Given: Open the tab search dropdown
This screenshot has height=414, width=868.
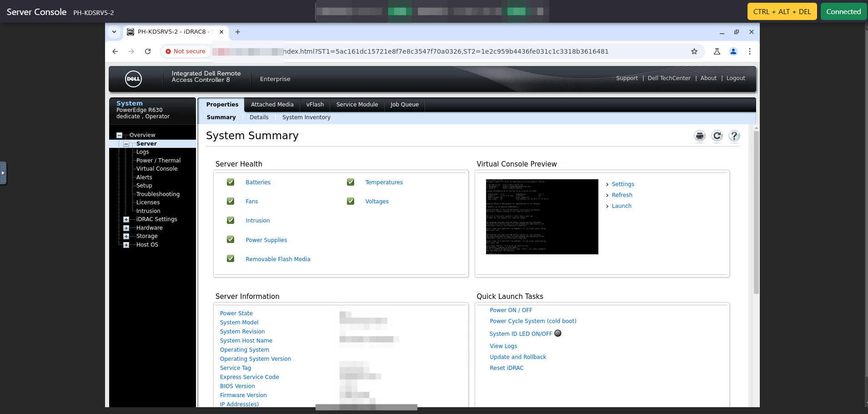Looking at the screenshot, I should (x=114, y=32).
